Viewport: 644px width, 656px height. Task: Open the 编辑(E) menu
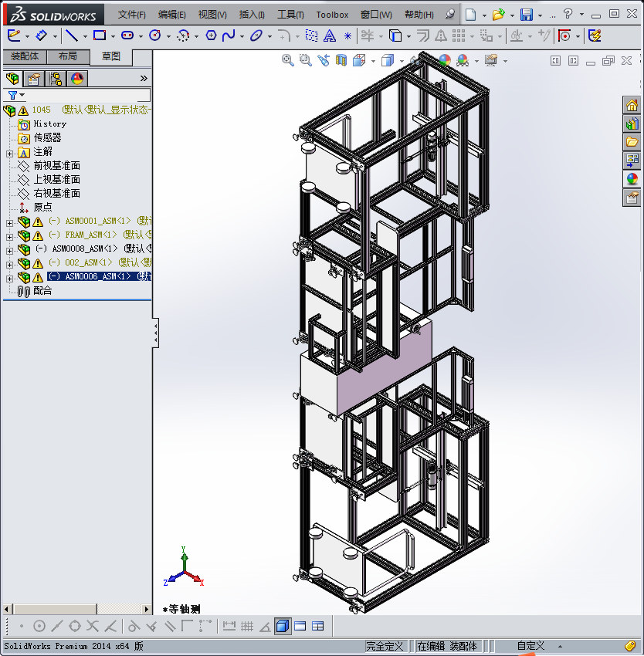tap(171, 15)
